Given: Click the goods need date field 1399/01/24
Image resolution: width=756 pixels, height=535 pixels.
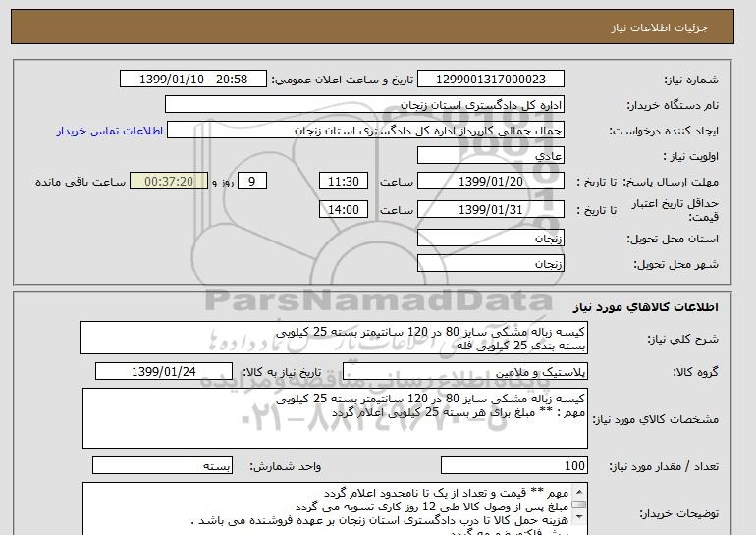Looking at the screenshot, I should 164,372.
